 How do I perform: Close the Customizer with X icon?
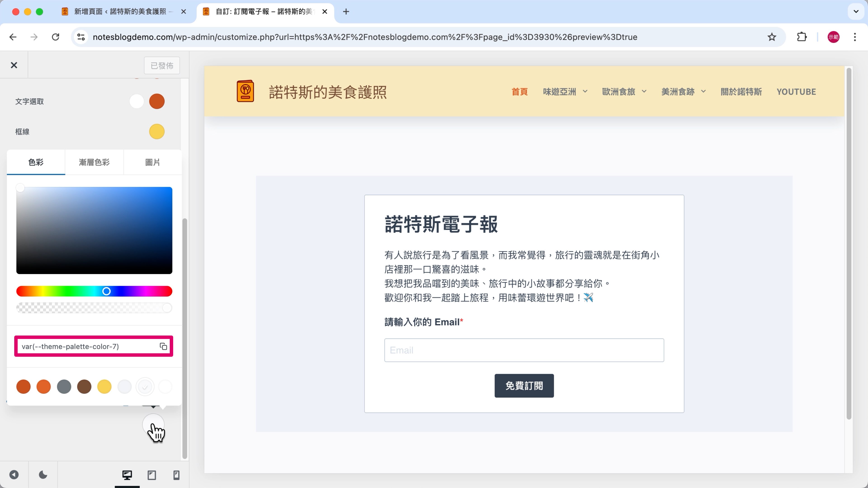click(x=14, y=65)
